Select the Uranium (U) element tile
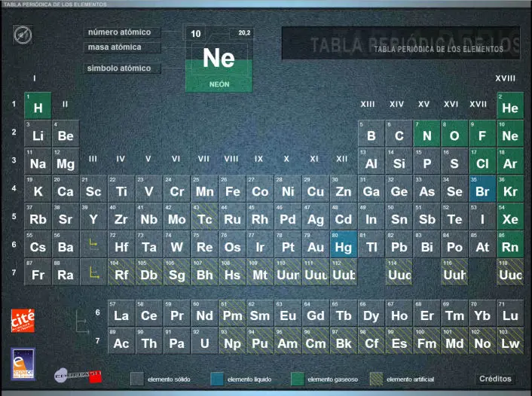This screenshot has height=396, width=532. [204, 340]
